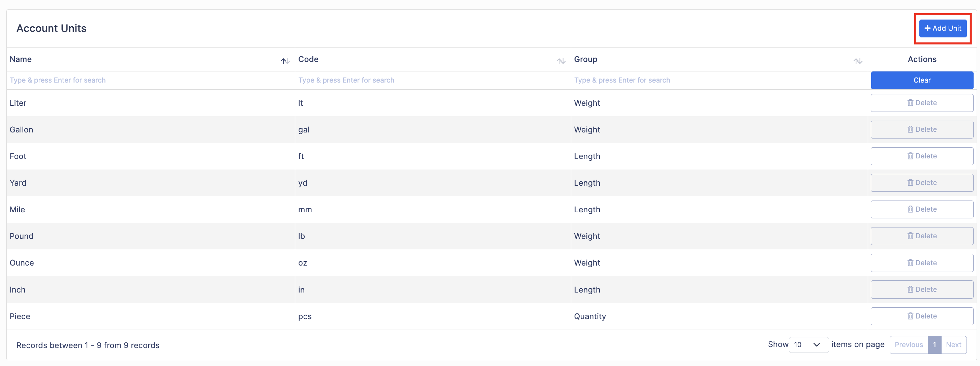980x366 pixels.
Task: Click the 'mm' code cell
Action: tap(433, 210)
